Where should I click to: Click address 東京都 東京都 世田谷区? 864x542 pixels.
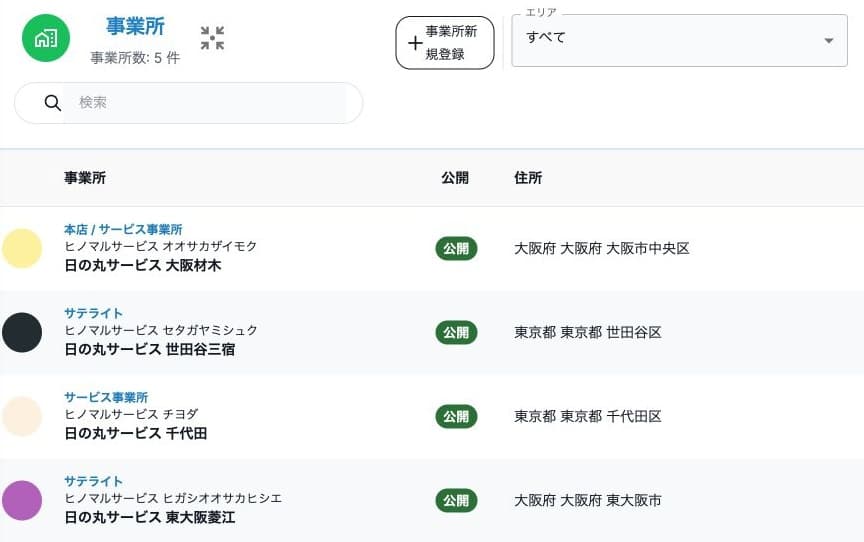point(587,333)
